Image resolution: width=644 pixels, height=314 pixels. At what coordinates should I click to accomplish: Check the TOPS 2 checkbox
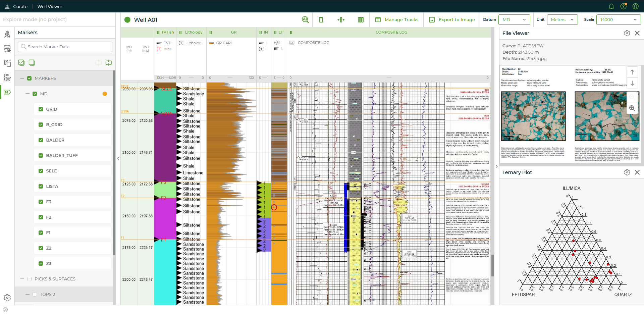(35, 295)
